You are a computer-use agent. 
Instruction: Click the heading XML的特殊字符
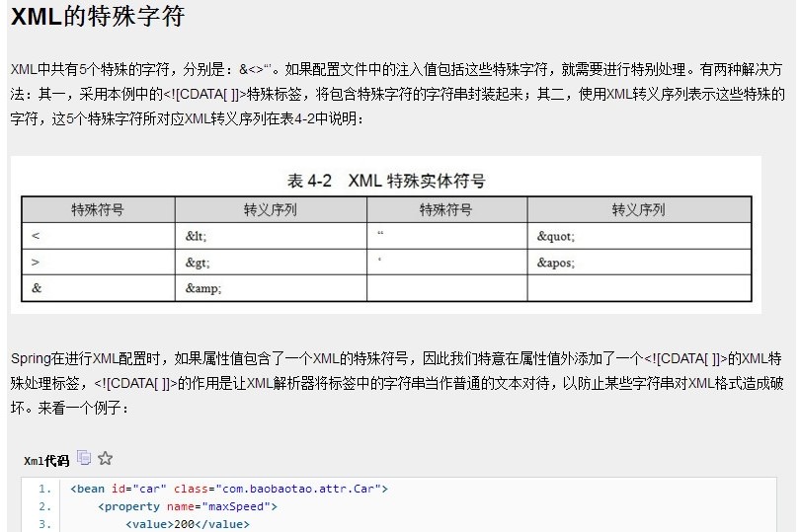click(98, 17)
